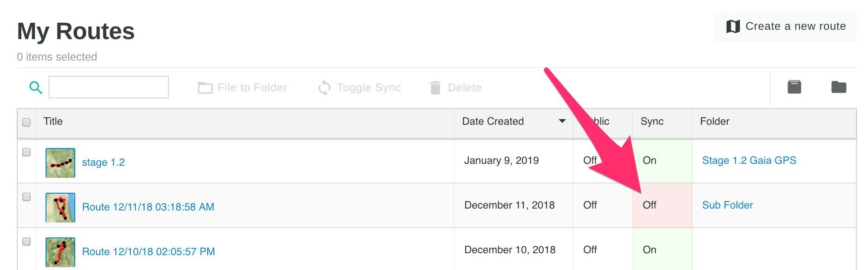
Task: Click the Date Created sort arrow
Action: 562,121
